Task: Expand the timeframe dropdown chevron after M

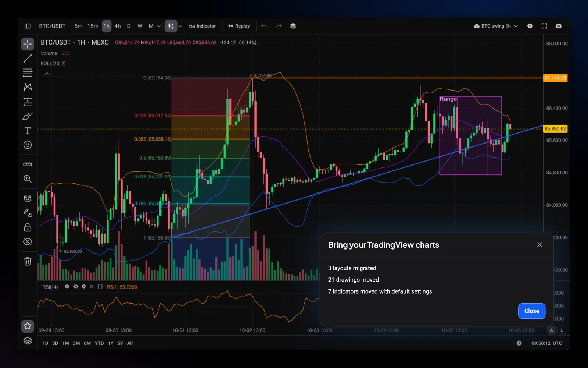Action: coord(159,26)
